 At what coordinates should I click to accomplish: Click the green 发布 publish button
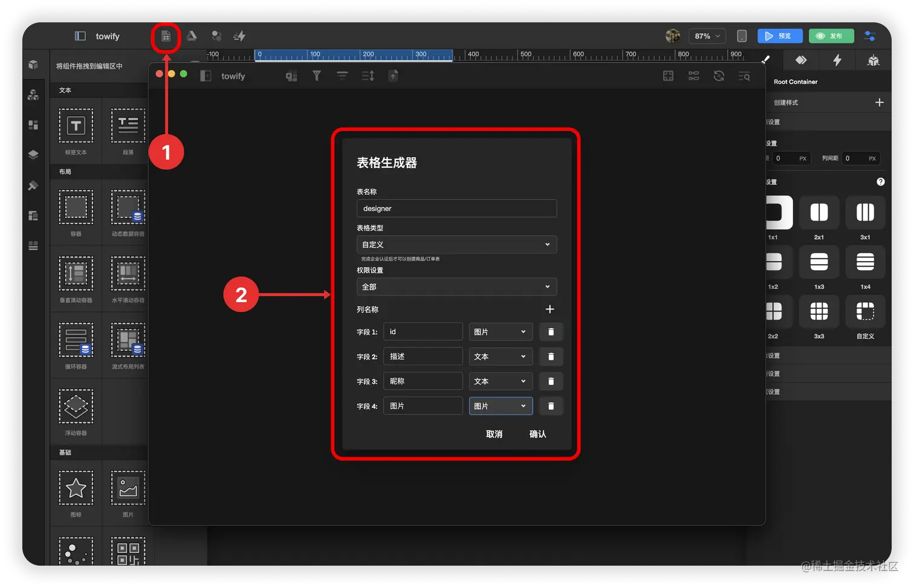pyautogui.click(x=831, y=36)
